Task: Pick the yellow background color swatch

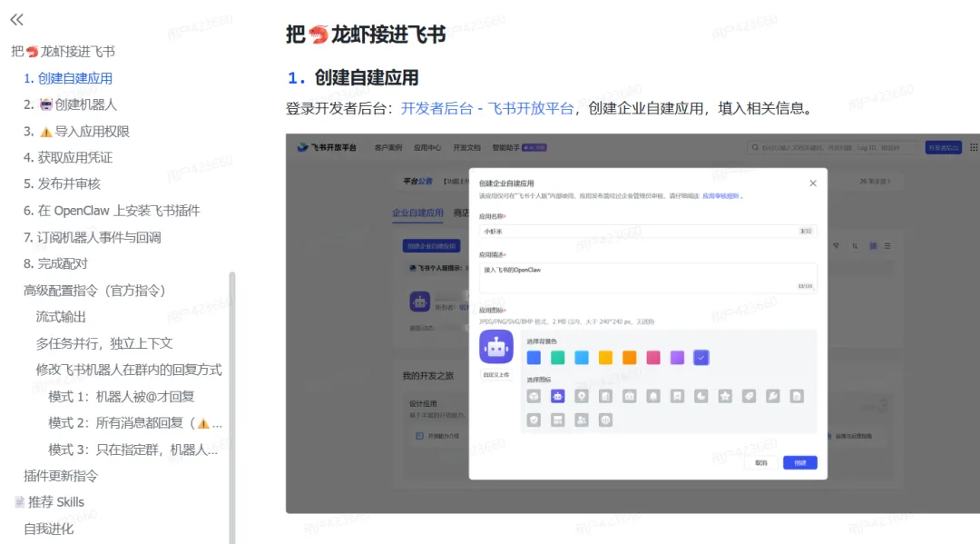Action: 605,358
